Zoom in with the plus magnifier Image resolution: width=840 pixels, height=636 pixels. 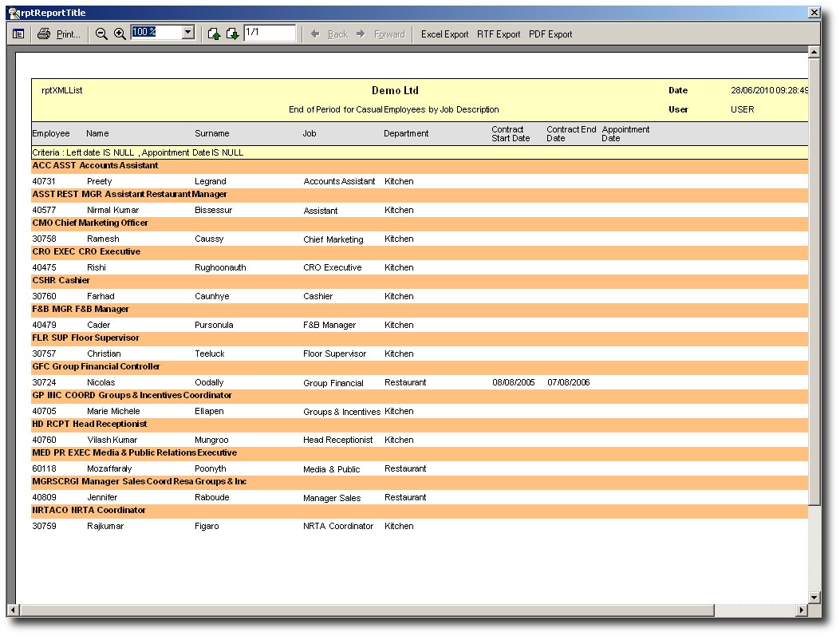[120, 34]
